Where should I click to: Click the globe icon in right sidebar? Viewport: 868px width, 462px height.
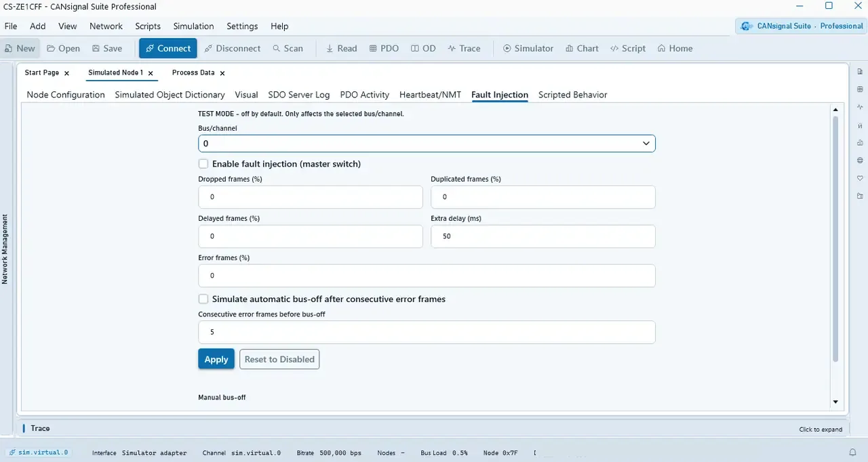(860, 161)
